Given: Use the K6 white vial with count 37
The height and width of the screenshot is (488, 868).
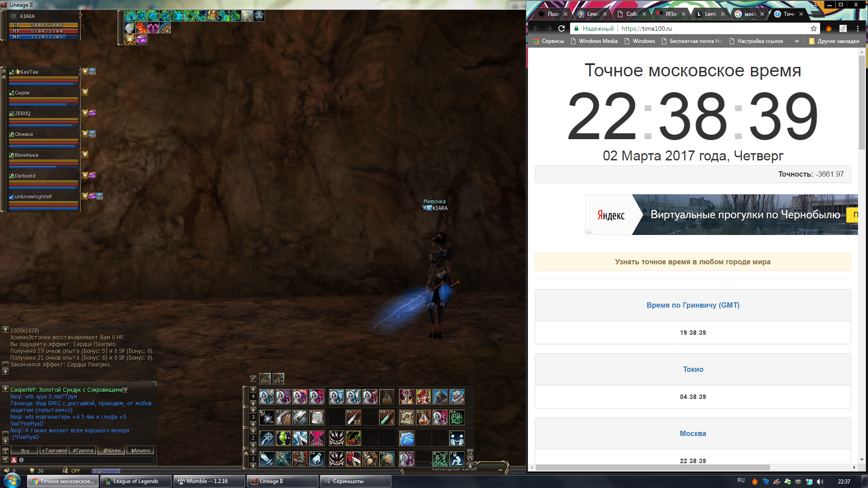Looking at the screenshot, I should [354, 418].
